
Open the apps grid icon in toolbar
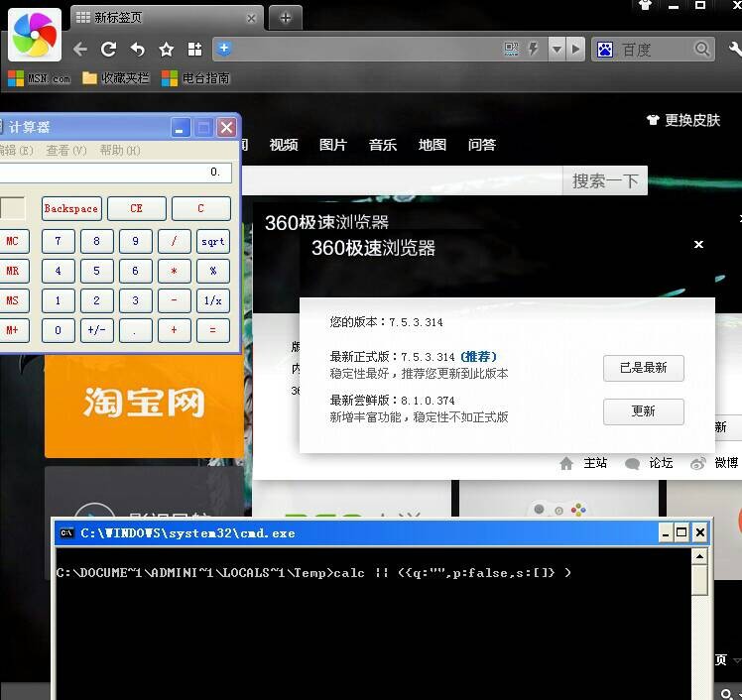pyautogui.click(x=195, y=49)
